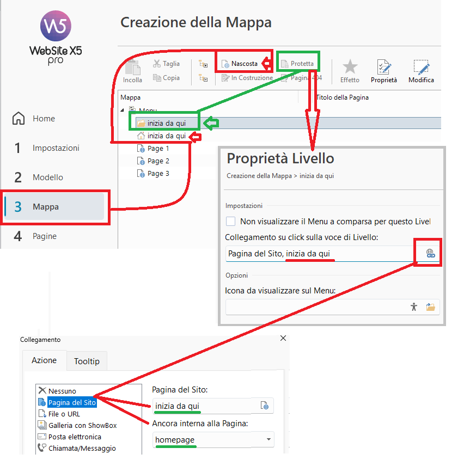476x460 pixels.
Task: Click the Modifica pencil icon
Action: [421, 68]
